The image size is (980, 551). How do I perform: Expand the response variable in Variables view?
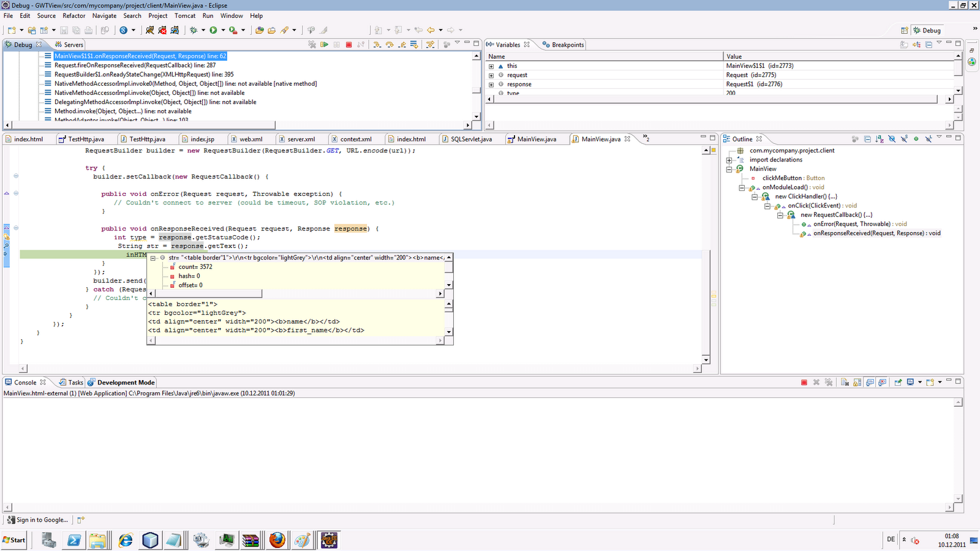click(x=491, y=84)
